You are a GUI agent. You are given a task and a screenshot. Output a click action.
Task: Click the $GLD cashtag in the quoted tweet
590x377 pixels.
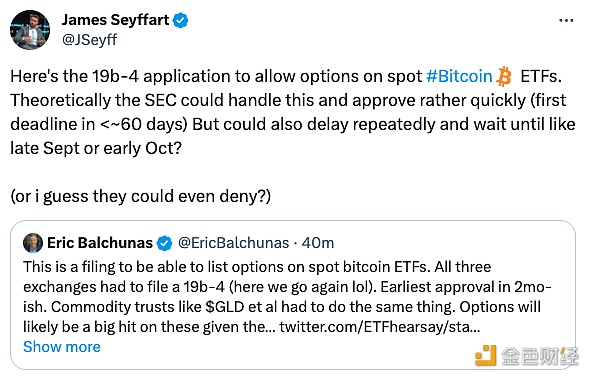click(x=225, y=307)
